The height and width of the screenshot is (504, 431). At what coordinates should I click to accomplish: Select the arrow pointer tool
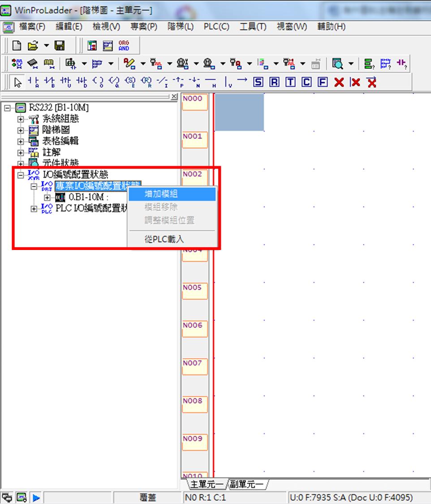tap(17, 82)
